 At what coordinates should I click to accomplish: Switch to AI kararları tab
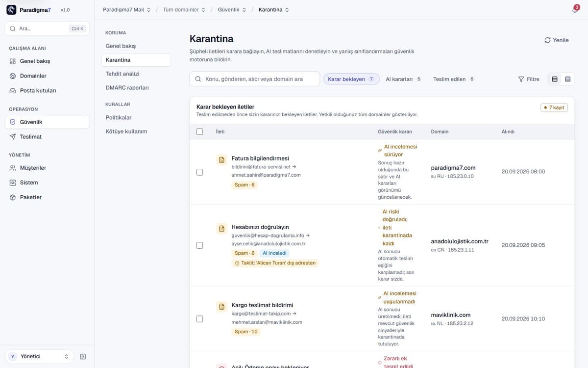point(403,79)
